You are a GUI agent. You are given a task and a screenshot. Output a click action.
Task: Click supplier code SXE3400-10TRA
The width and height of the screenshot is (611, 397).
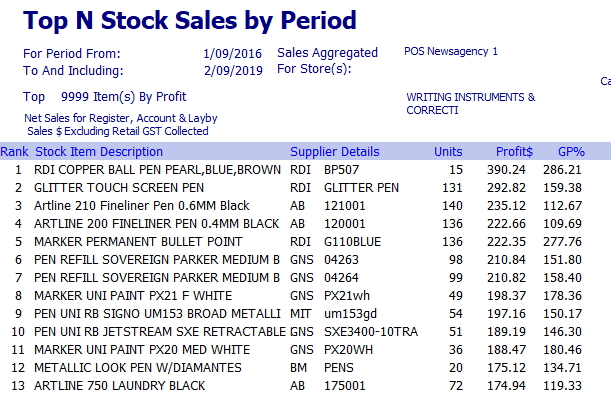[x=371, y=332]
